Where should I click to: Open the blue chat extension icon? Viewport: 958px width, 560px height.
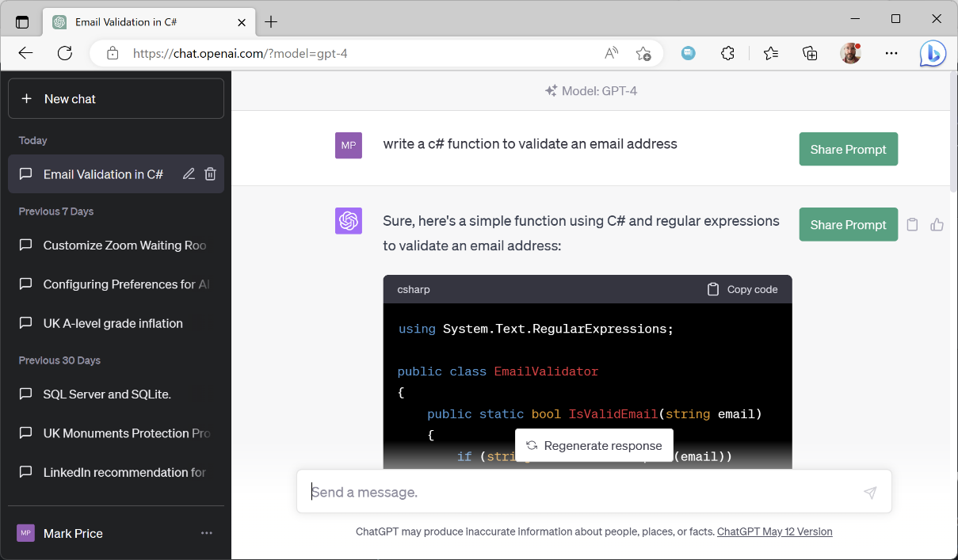tap(689, 54)
